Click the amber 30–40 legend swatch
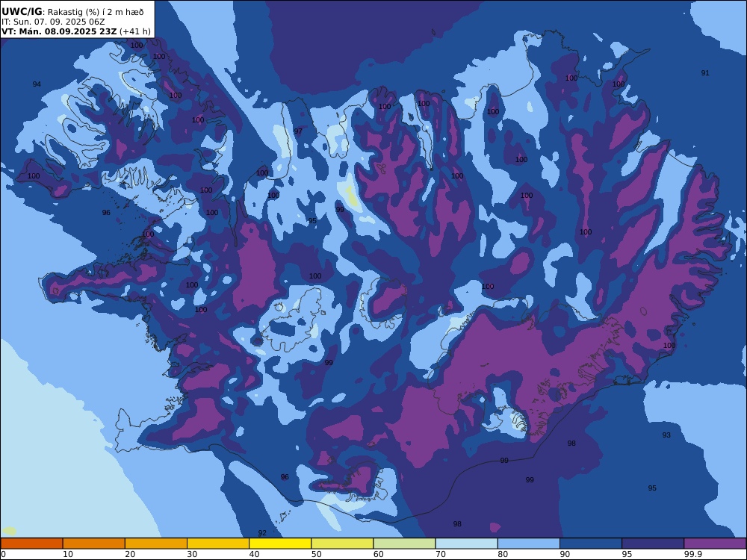Image resolution: width=747 pixels, height=560 pixels. (218, 544)
